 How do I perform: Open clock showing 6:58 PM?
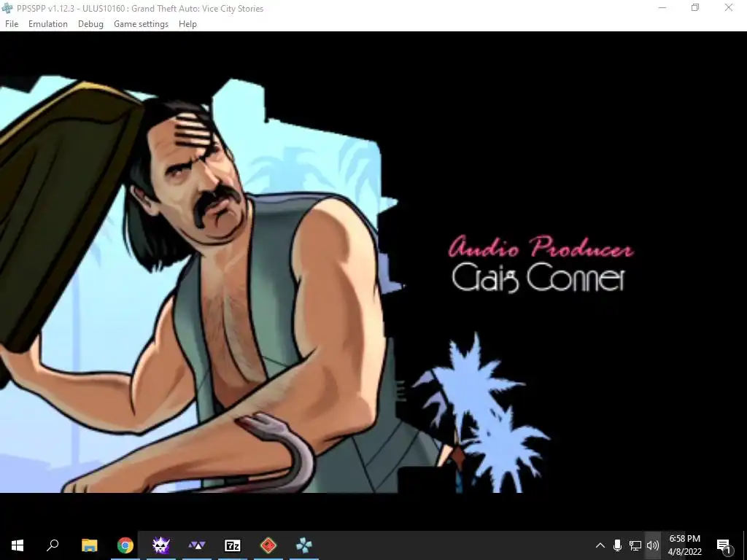pos(684,545)
